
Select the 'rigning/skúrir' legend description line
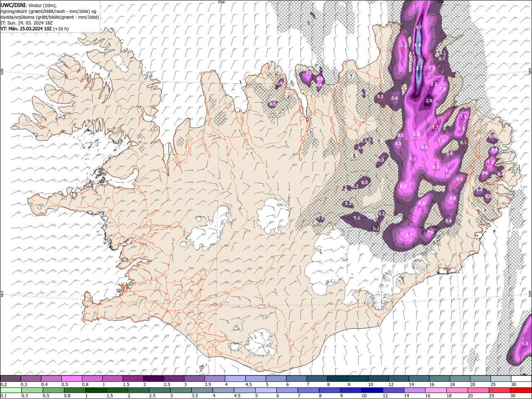click(x=49, y=11)
